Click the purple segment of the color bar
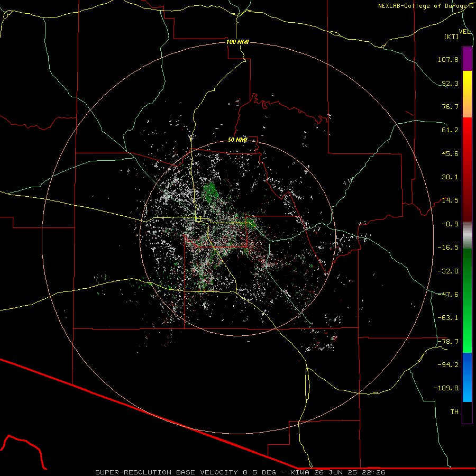Screen dimensions: 476x476 [467, 59]
